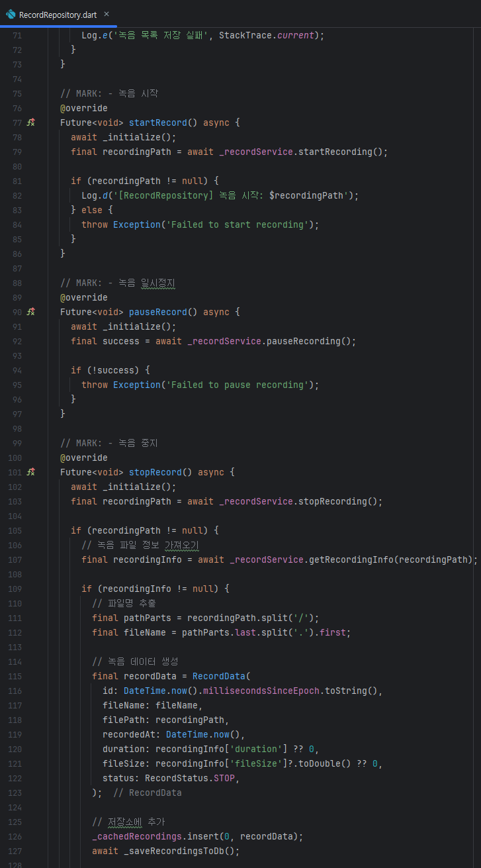Viewport: 481px width, 868px height.
Task: Select the RecordRepository.dart editor tab
Action: 58,14
